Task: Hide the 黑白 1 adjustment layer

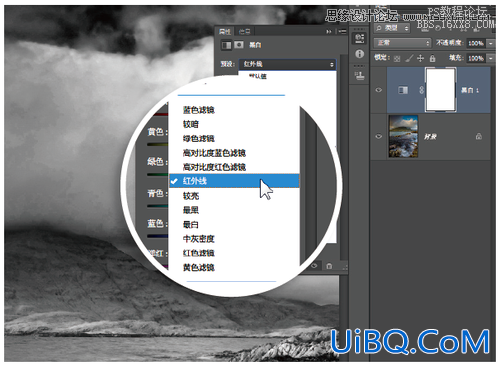Action: pos(379,90)
